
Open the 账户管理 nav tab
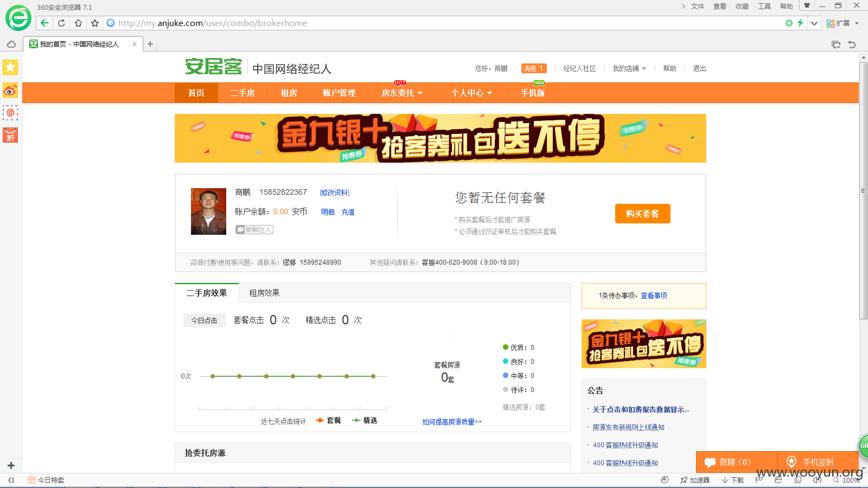tap(339, 93)
